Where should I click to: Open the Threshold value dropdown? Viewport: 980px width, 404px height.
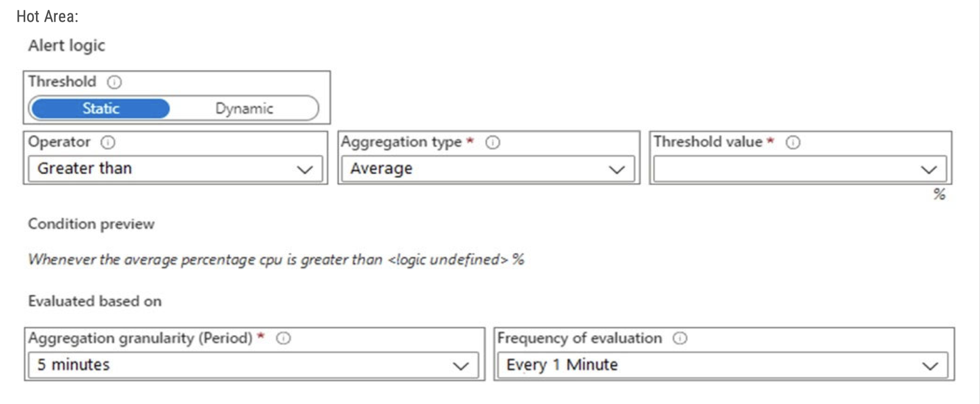(799, 169)
